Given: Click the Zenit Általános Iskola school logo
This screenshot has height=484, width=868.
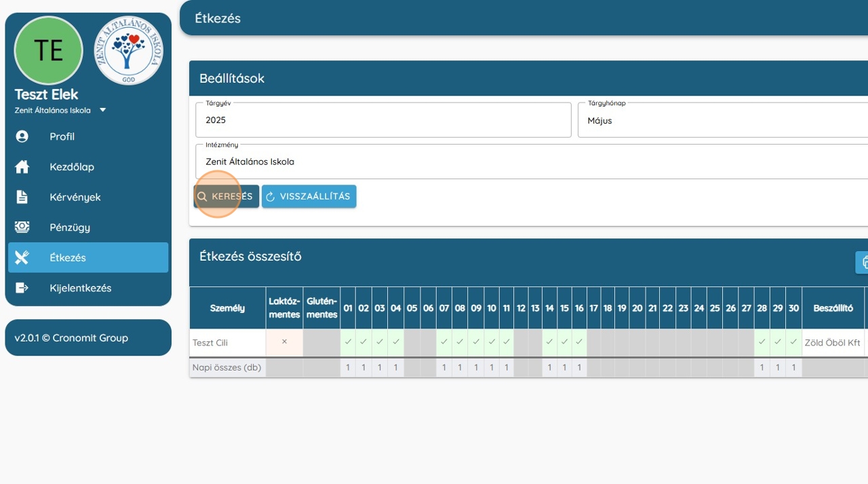Looking at the screenshot, I should [128, 50].
